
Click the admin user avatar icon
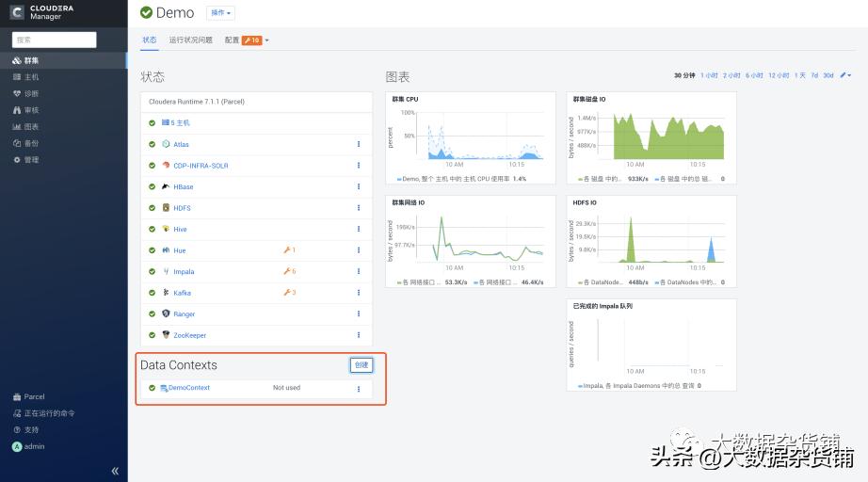click(x=17, y=446)
